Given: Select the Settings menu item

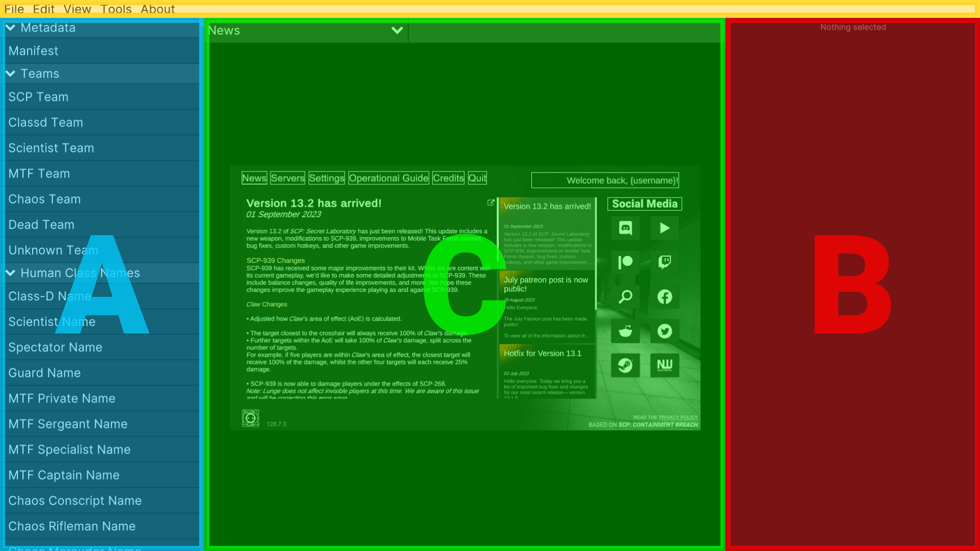Looking at the screenshot, I should (x=327, y=178).
